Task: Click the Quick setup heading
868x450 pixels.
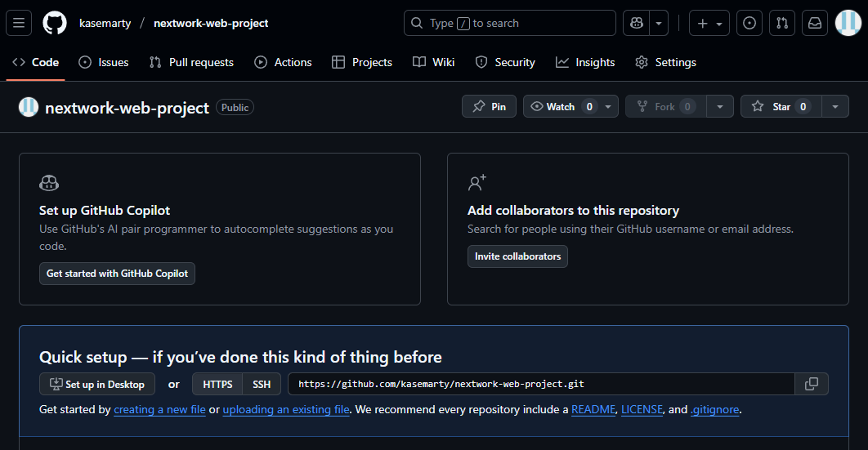Action: (x=240, y=357)
